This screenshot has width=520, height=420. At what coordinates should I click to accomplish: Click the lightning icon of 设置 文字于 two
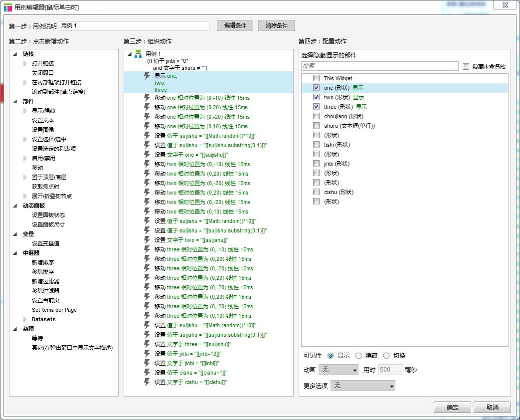click(147, 240)
